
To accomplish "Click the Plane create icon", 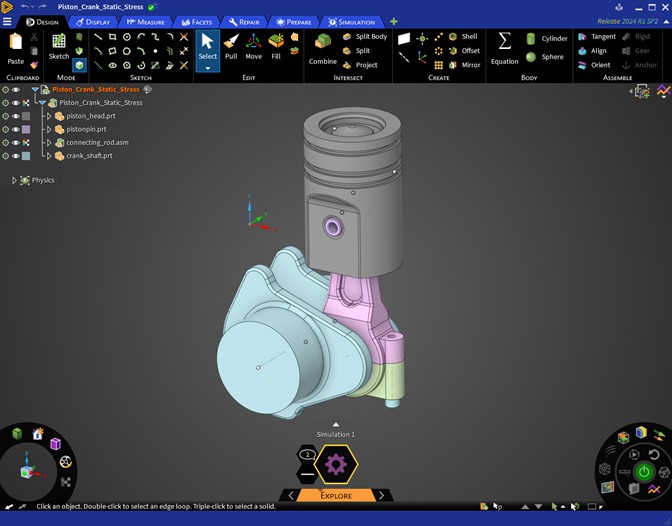I will click(x=404, y=39).
